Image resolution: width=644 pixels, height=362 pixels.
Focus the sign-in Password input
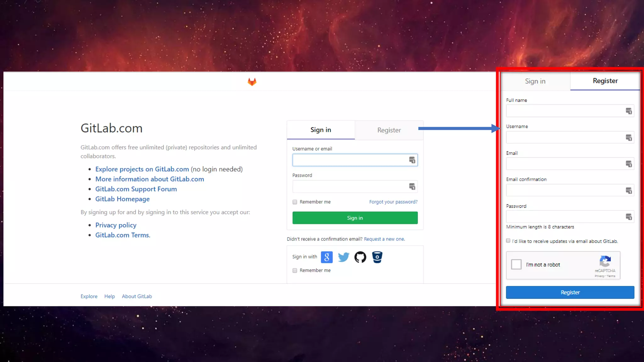coord(355,187)
